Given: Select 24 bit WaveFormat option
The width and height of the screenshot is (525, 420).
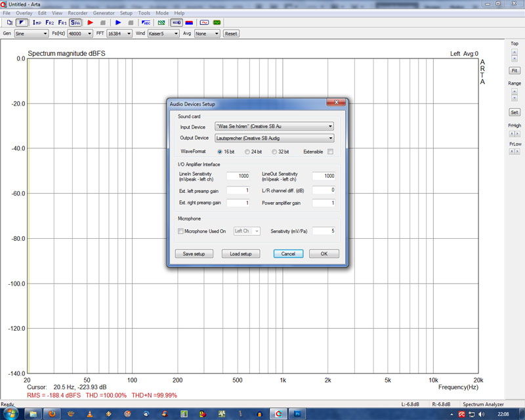Looking at the screenshot, I should pos(248,152).
